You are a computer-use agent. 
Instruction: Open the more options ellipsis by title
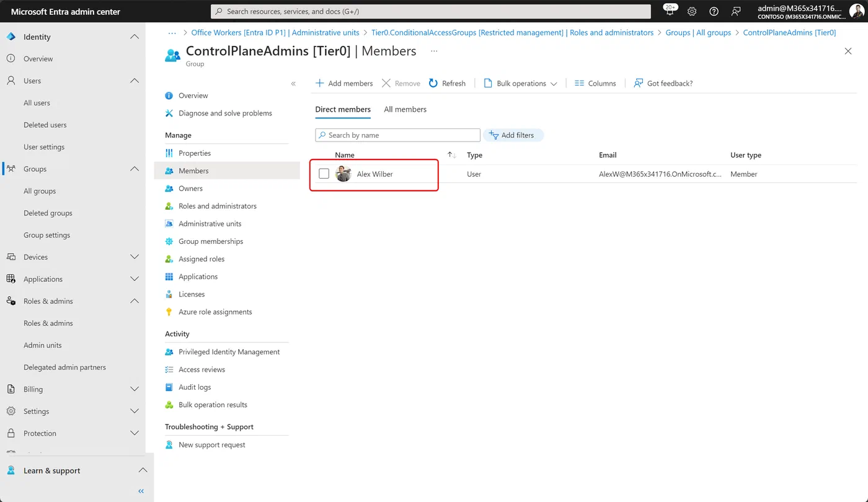(434, 51)
